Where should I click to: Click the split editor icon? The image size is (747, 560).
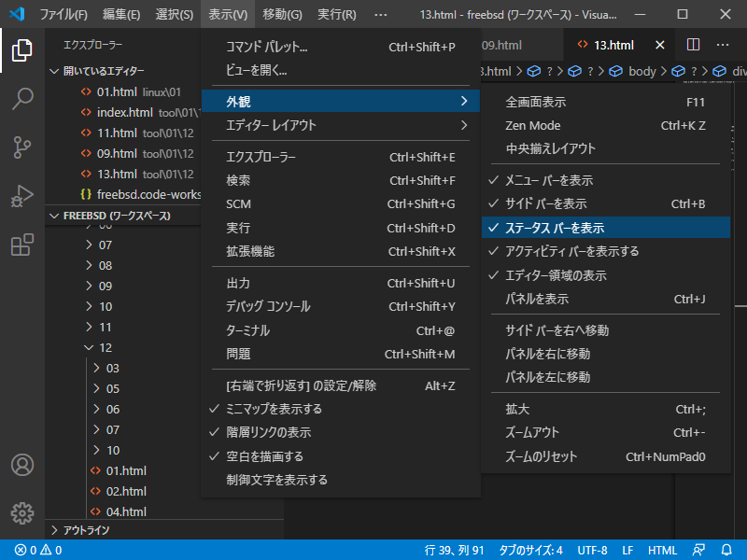693,45
